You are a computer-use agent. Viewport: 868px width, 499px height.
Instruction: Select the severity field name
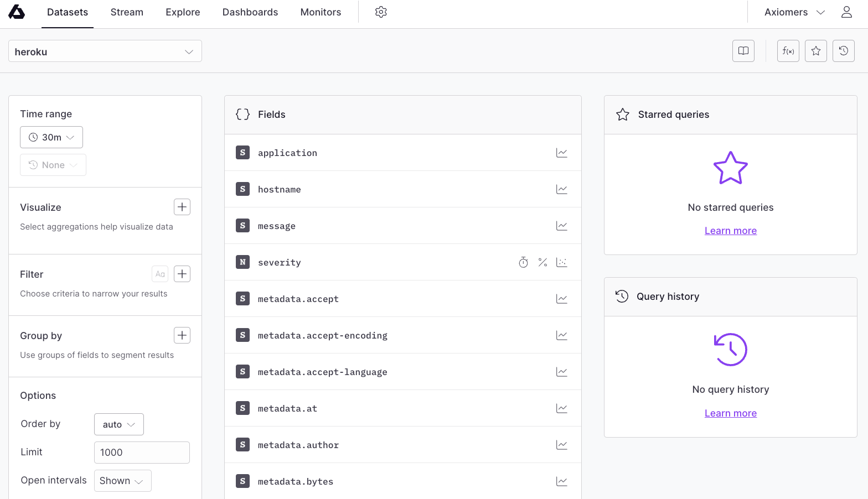point(280,262)
